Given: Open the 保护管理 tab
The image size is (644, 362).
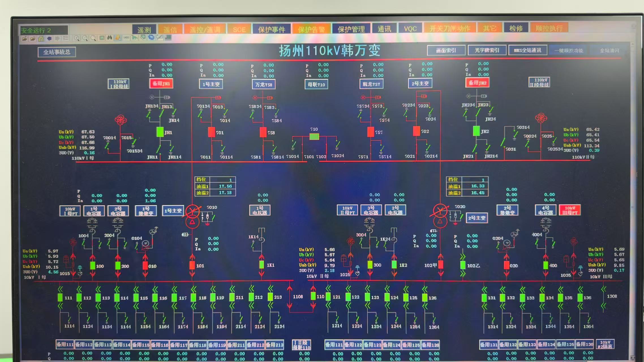Looking at the screenshot, I should click(351, 29).
